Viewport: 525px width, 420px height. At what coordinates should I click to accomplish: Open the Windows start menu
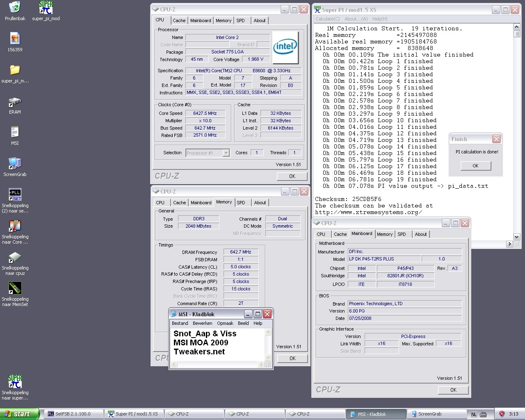tap(20, 414)
